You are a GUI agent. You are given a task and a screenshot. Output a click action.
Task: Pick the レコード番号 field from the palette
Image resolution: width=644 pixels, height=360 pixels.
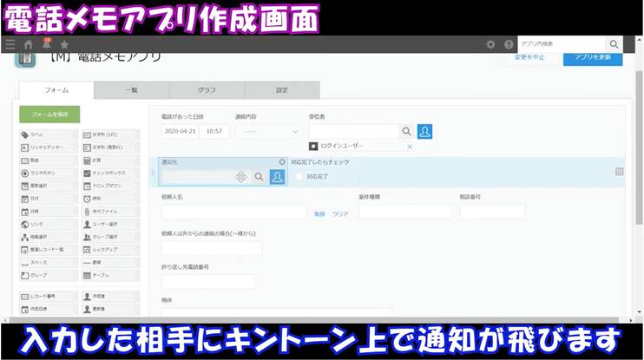pos(49,296)
